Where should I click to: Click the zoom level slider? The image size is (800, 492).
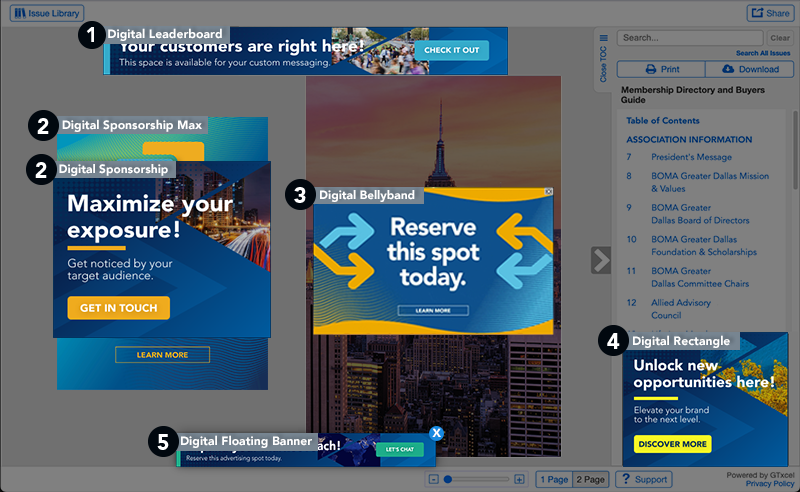(x=476, y=480)
